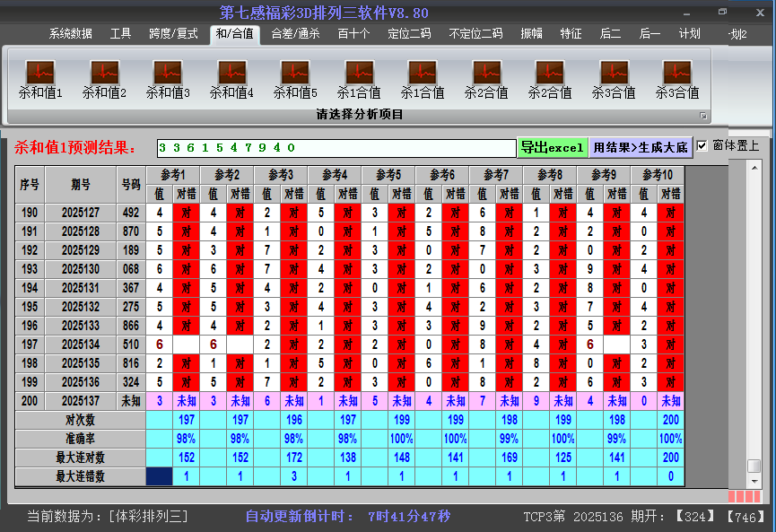Open the 后二 tab
The height and width of the screenshot is (532, 776).
tap(610, 34)
